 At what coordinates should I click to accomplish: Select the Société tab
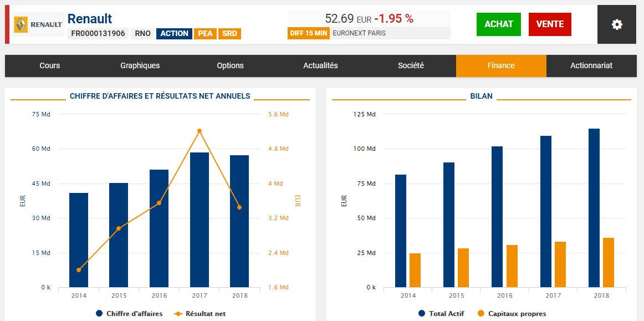(x=411, y=66)
